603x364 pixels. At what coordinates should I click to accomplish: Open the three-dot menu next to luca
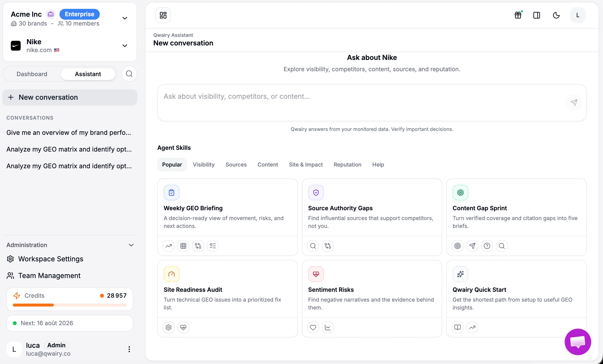pyautogui.click(x=129, y=349)
